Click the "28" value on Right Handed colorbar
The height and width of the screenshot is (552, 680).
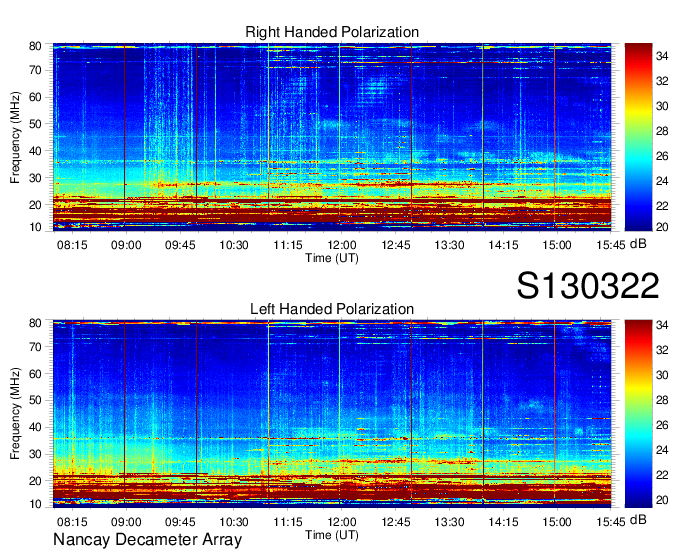point(662,131)
